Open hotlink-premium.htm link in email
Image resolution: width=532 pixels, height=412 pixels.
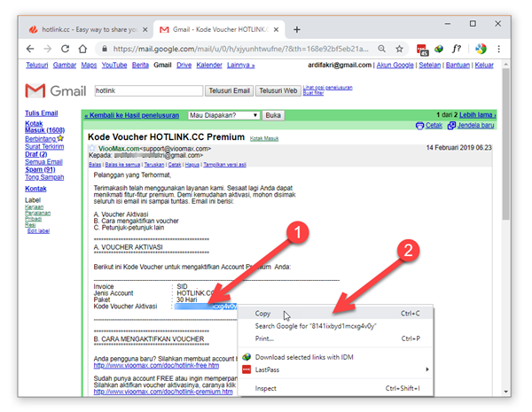click(x=163, y=392)
